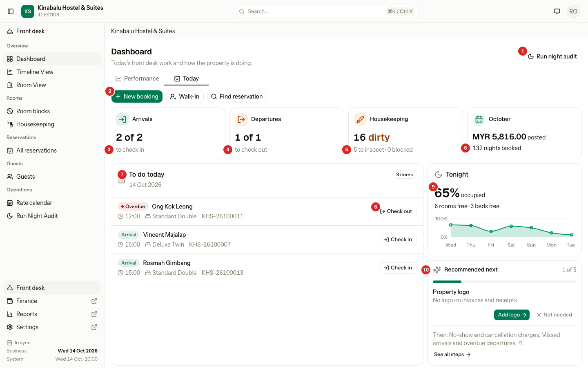Click the Housekeeping brush icon
588x368 pixels.
coord(360,119)
